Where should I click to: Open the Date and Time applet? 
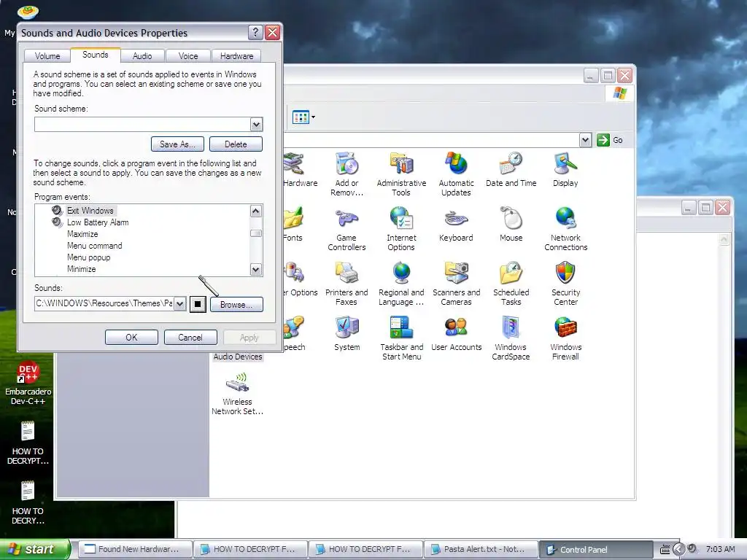coord(511,169)
